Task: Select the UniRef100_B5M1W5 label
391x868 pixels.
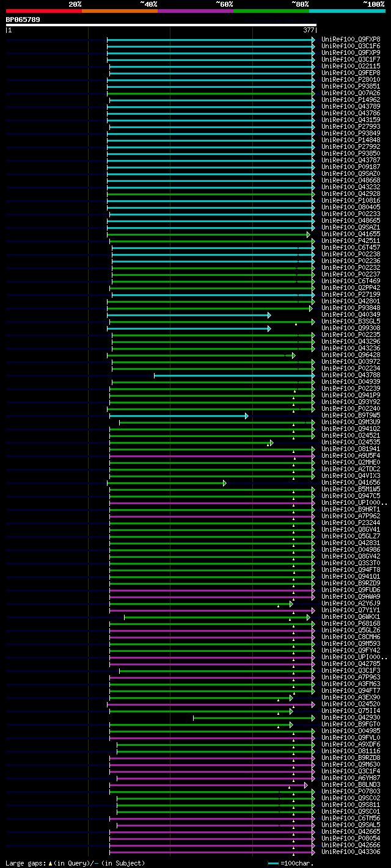Action: coord(351,490)
